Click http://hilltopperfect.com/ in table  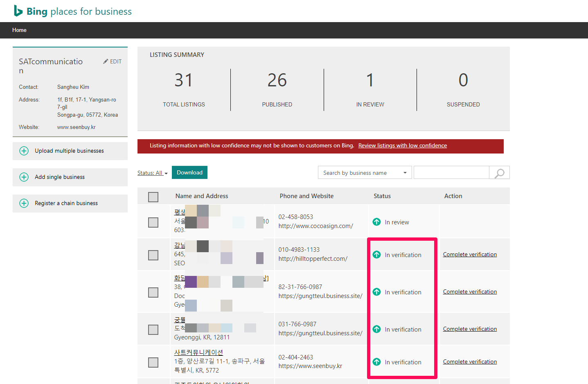coord(313,259)
